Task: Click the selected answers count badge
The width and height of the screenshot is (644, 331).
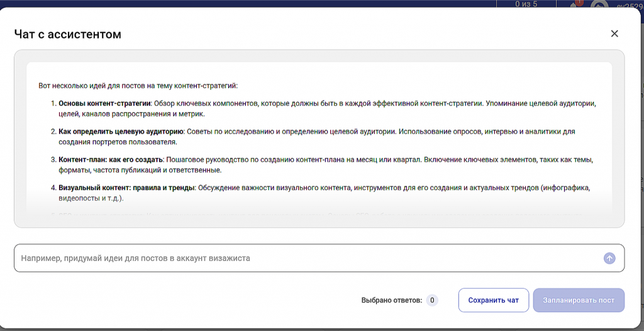Action: (x=431, y=301)
